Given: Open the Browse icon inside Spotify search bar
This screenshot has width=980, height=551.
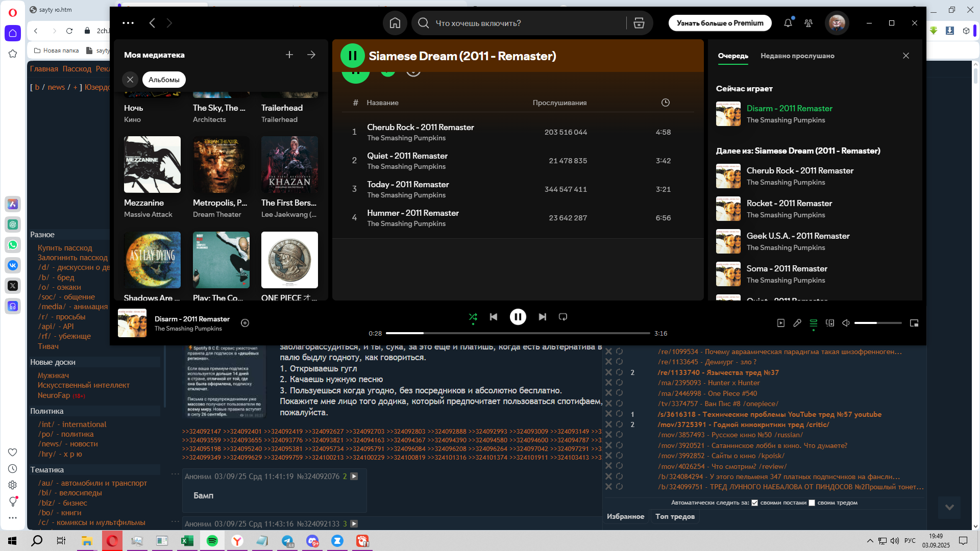Looking at the screenshot, I should pyautogui.click(x=639, y=23).
